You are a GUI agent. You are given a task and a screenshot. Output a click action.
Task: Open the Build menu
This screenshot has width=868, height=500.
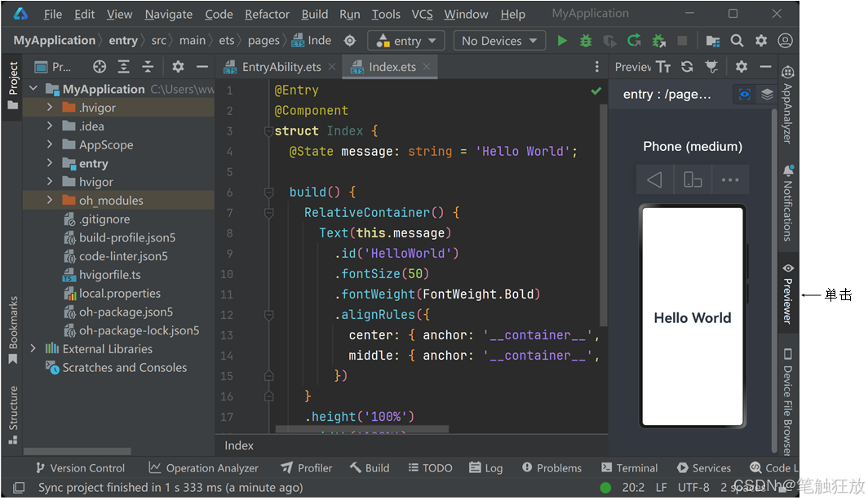click(x=314, y=14)
